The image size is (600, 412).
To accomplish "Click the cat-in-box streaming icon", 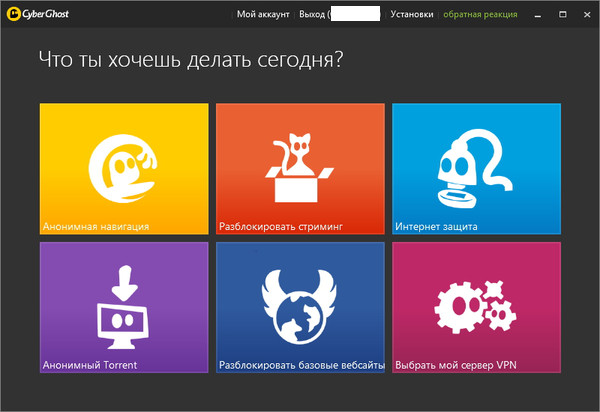I will point(299,166).
